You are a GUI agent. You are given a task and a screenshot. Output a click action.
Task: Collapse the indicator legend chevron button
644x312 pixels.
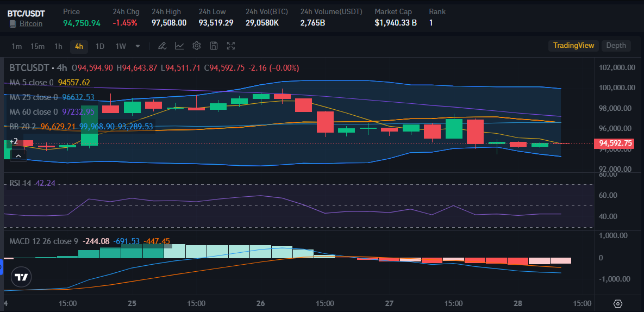click(18, 156)
